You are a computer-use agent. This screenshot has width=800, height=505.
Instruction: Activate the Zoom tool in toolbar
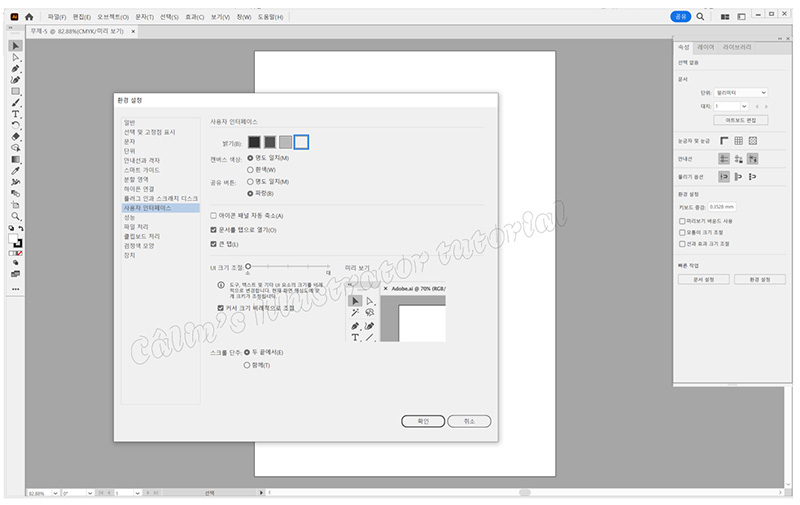click(x=15, y=216)
